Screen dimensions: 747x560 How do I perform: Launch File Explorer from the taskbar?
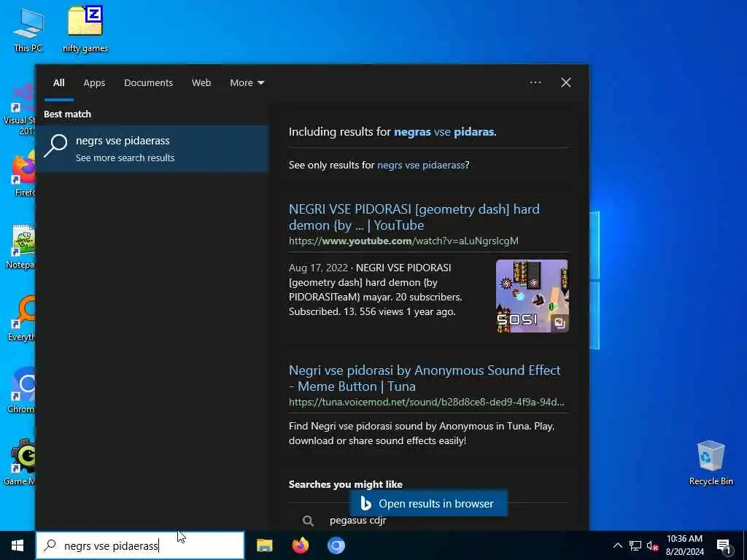click(x=264, y=545)
